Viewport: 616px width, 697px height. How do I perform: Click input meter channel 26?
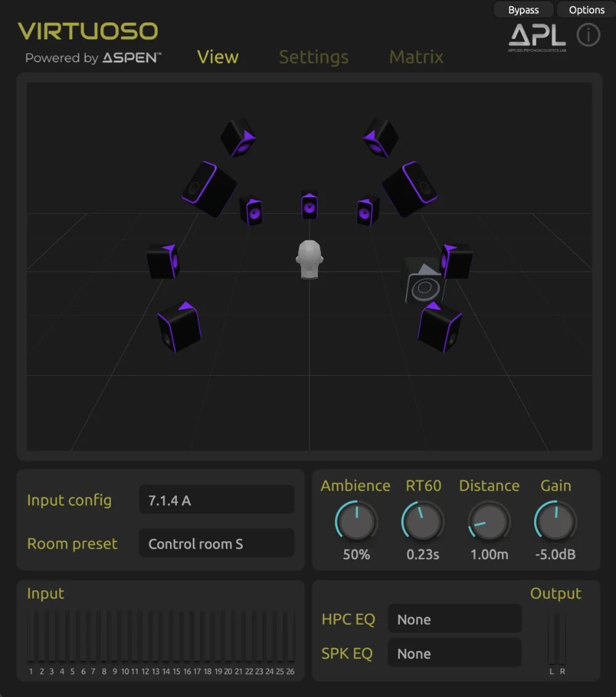tap(290, 635)
